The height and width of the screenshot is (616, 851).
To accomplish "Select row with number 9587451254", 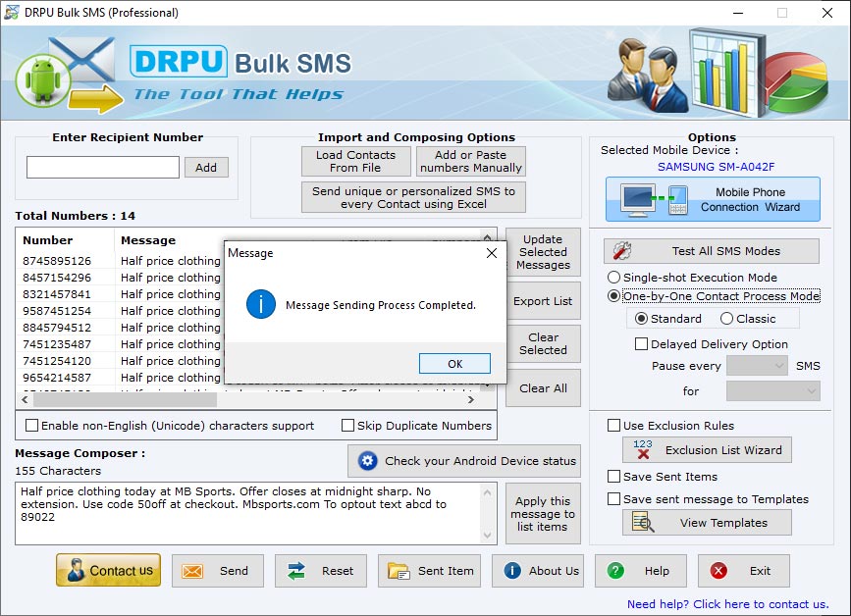I will click(x=121, y=311).
